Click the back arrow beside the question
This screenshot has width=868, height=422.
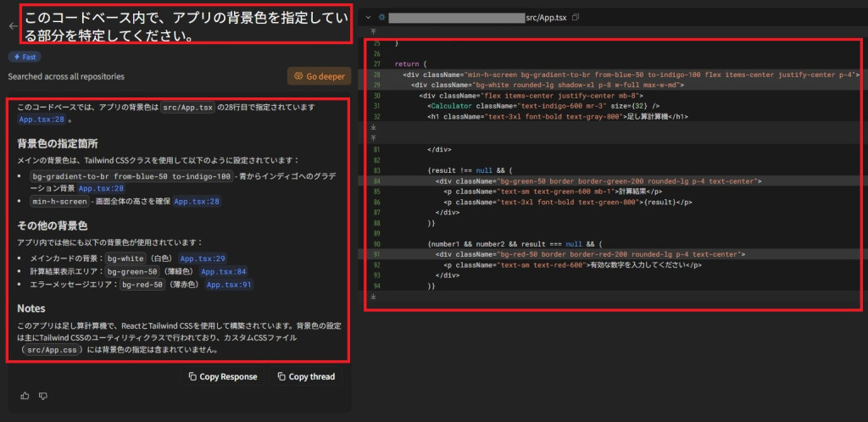(12, 26)
